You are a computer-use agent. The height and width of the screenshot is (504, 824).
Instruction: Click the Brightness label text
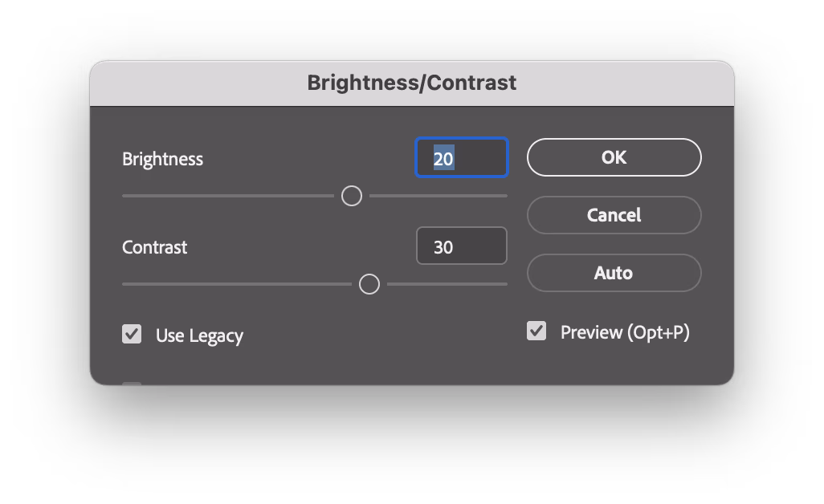(x=162, y=159)
